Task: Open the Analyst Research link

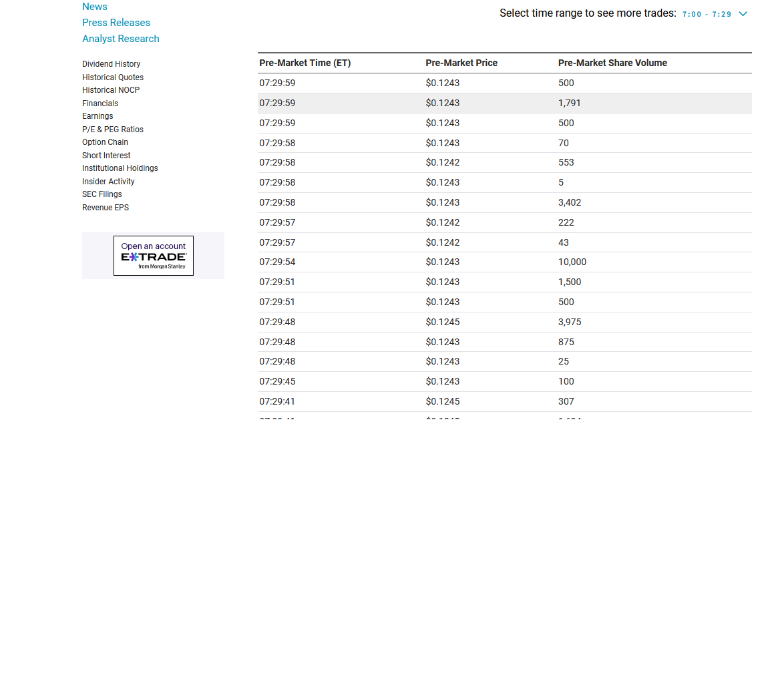Action: [x=120, y=39]
